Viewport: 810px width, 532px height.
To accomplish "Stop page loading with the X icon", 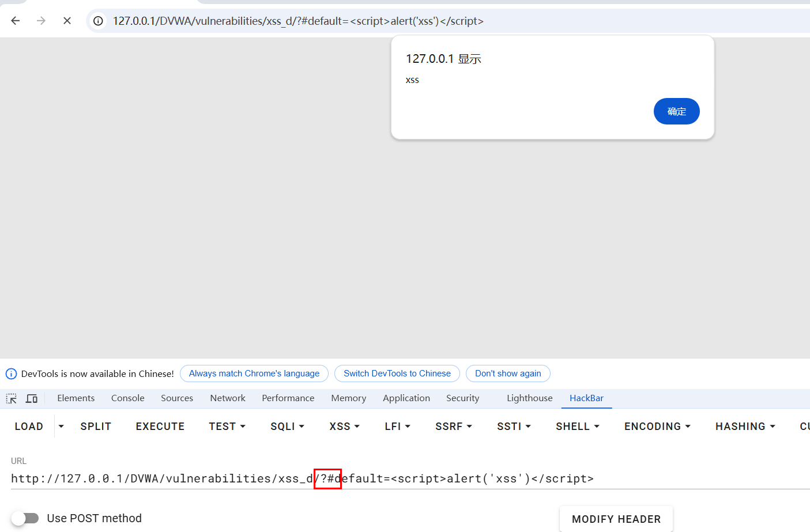I will [x=67, y=21].
